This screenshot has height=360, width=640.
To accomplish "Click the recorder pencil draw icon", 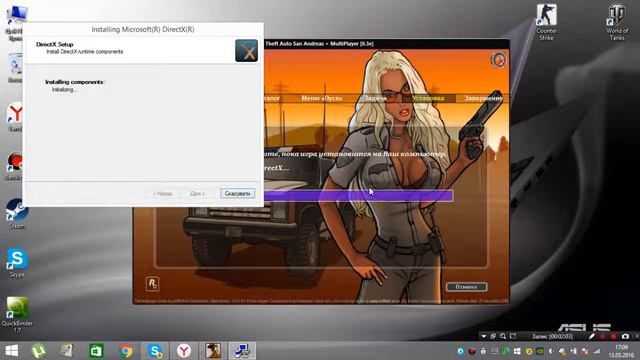I will click(592, 336).
